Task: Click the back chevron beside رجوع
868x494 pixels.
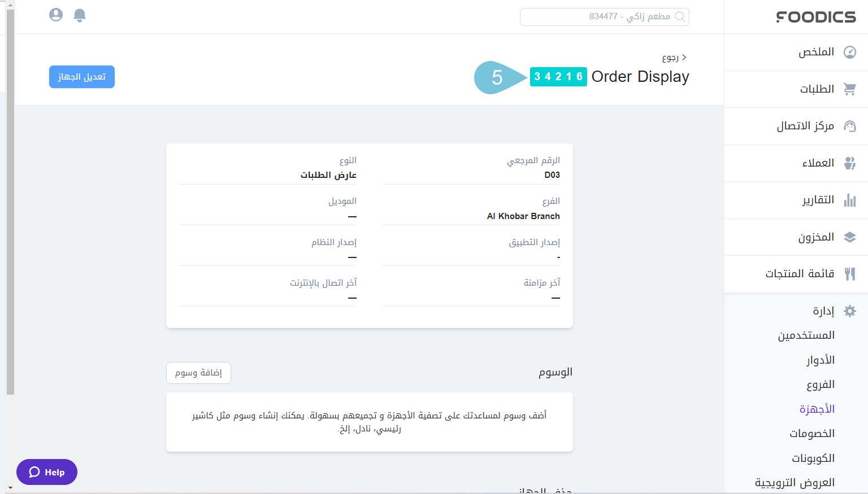Action: (x=684, y=58)
